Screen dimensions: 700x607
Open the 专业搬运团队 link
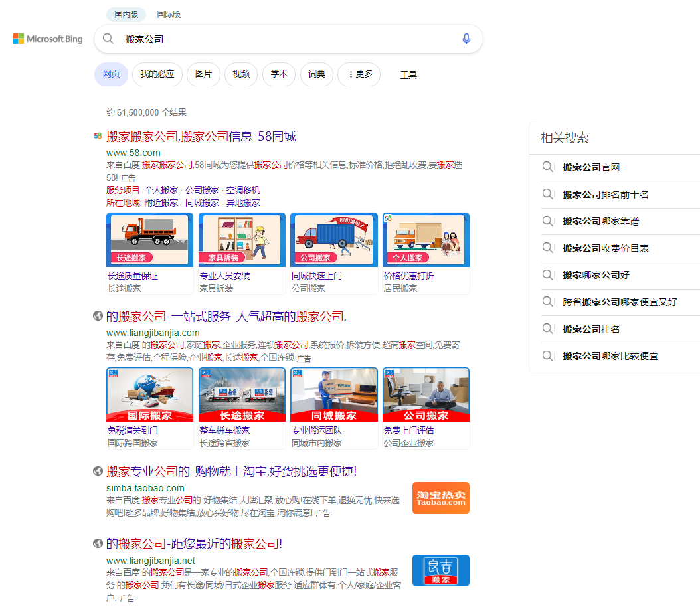pyautogui.click(x=317, y=431)
